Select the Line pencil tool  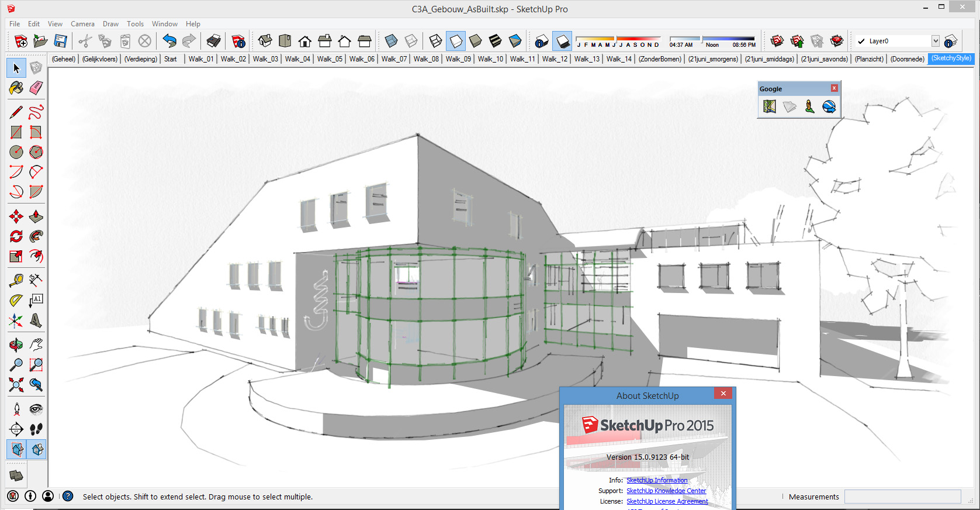16,112
